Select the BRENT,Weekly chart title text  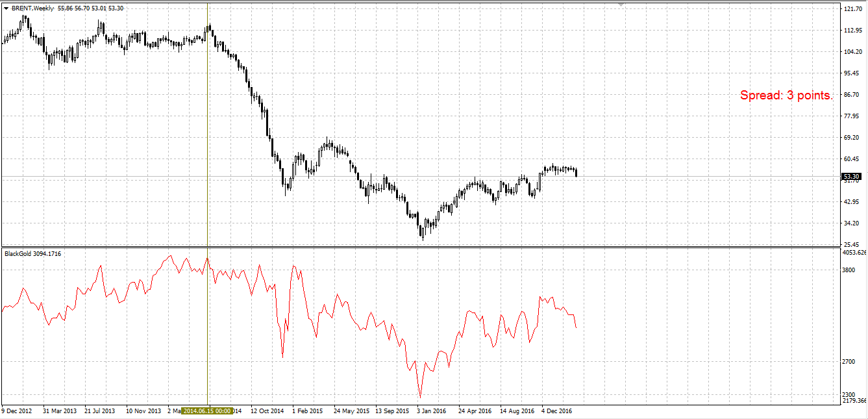(x=32, y=8)
